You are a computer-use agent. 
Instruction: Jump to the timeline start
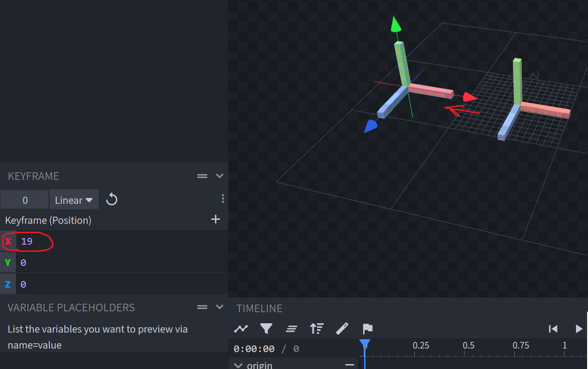pyautogui.click(x=553, y=329)
